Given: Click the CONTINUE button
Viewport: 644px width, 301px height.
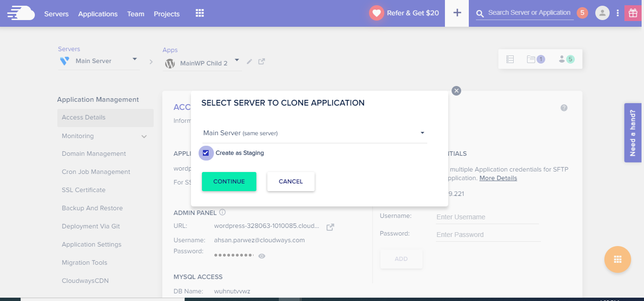Looking at the screenshot, I should (229, 182).
